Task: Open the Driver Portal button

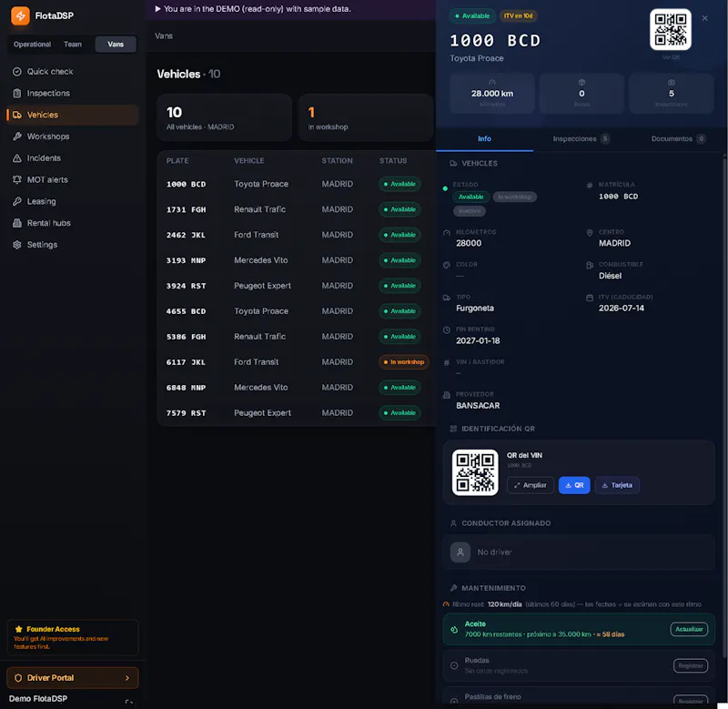Action: pyautogui.click(x=73, y=678)
